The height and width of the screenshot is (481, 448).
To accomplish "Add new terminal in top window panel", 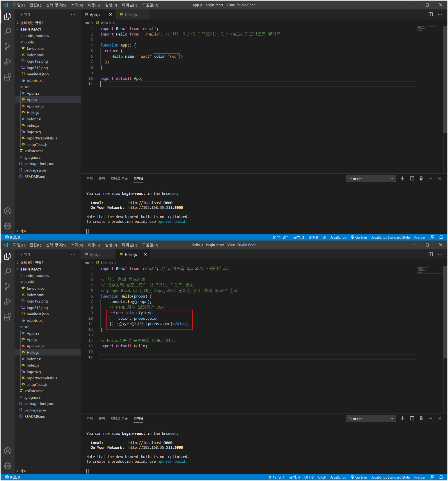I will pyautogui.click(x=403, y=178).
